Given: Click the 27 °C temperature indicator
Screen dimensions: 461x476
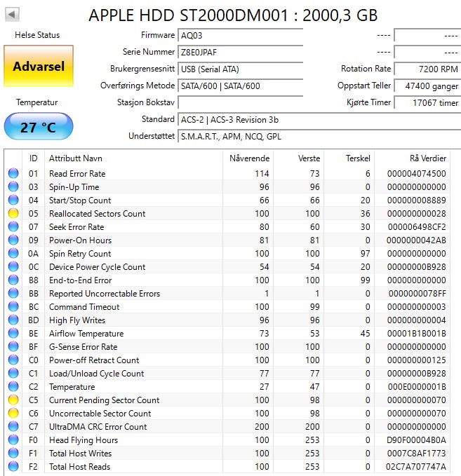Looking at the screenshot, I should (x=38, y=128).
